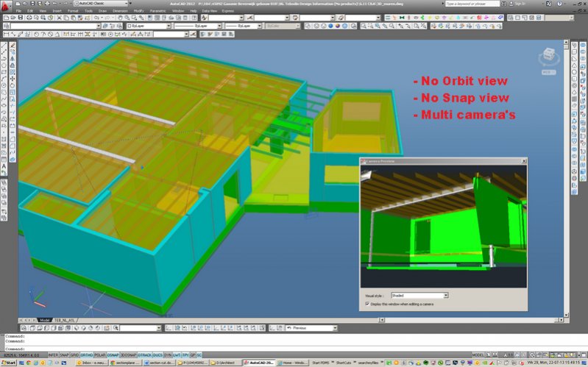The height and width of the screenshot is (367, 588).
Task: Click the Open file icon in the Standard toolbar
Action: [14, 18]
